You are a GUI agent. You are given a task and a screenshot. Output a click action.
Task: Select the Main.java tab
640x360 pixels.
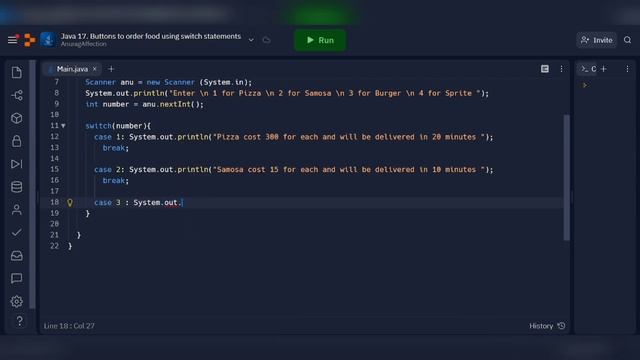[x=72, y=69]
